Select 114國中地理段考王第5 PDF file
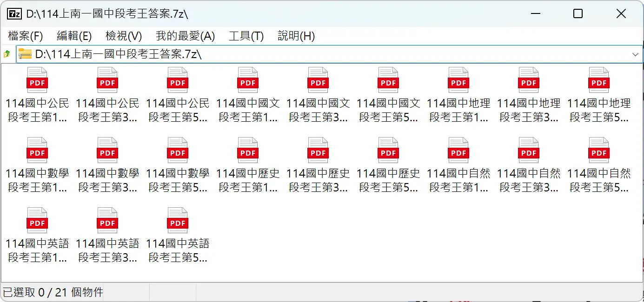This screenshot has height=302, width=644. point(599,81)
